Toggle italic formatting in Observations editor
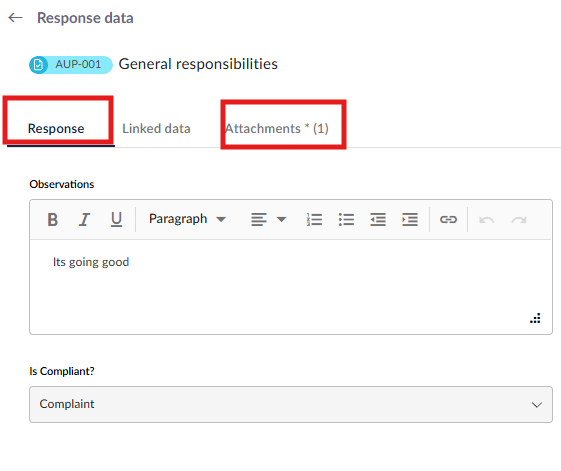Image resolution: width=561 pixels, height=471 pixels. point(84,219)
